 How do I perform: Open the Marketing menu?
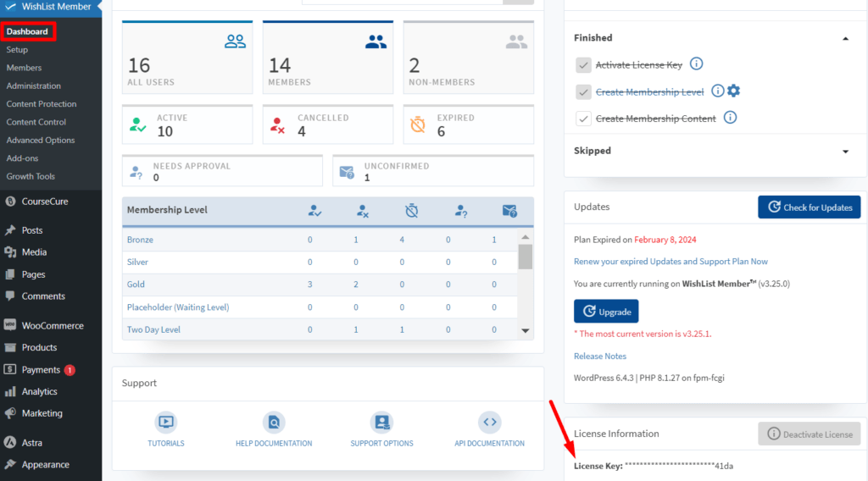point(42,413)
